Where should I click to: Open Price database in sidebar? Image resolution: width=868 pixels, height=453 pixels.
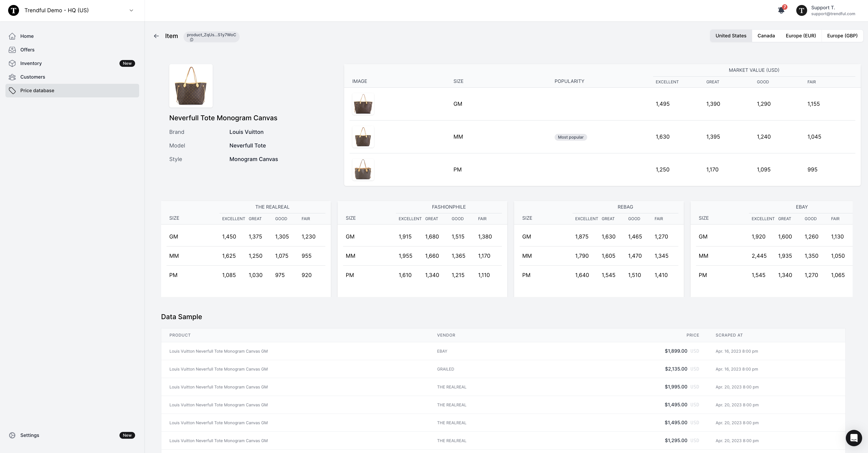tap(72, 90)
